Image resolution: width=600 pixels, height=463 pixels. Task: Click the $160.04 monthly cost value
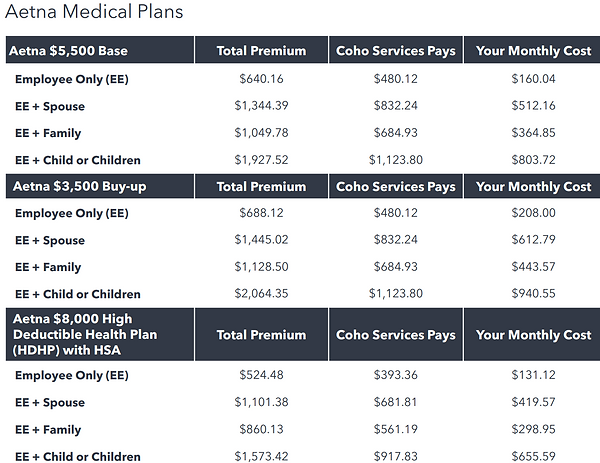coord(533,78)
